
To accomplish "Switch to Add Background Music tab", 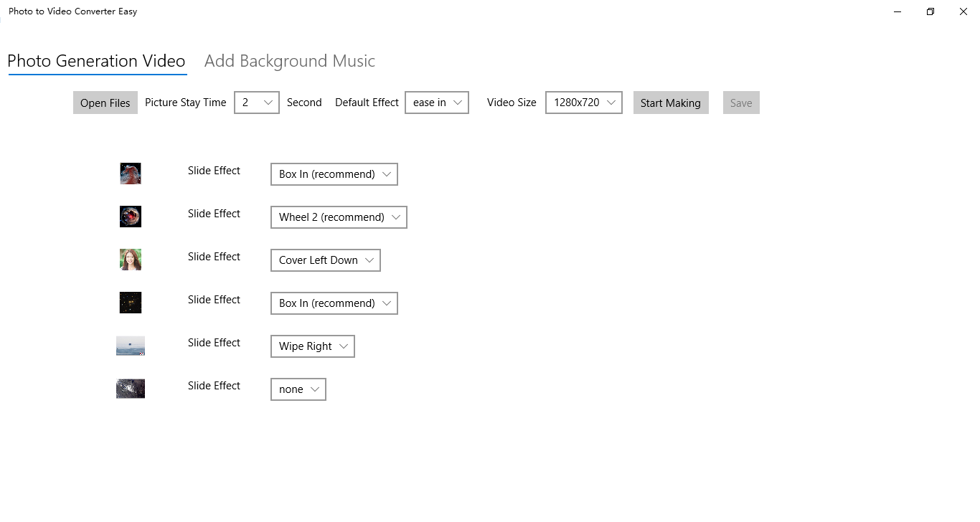I will (290, 61).
